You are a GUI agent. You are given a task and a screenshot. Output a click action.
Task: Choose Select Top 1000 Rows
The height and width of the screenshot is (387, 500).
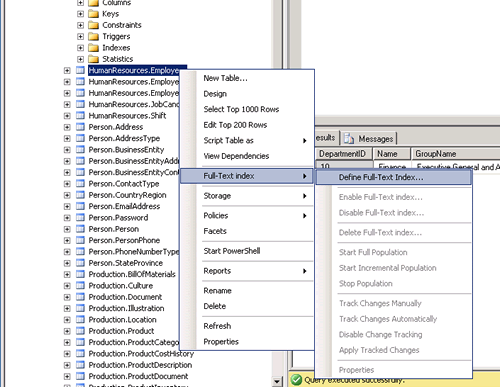point(247,109)
